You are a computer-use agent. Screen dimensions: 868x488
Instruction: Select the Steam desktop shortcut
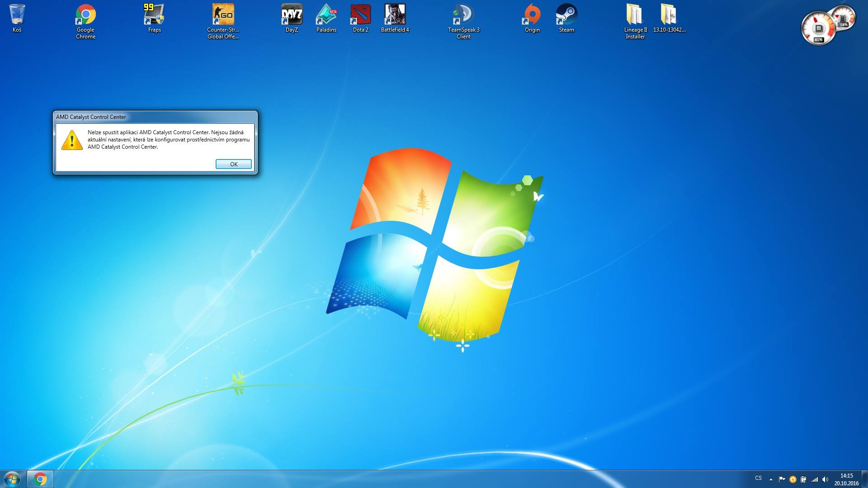(x=566, y=19)
